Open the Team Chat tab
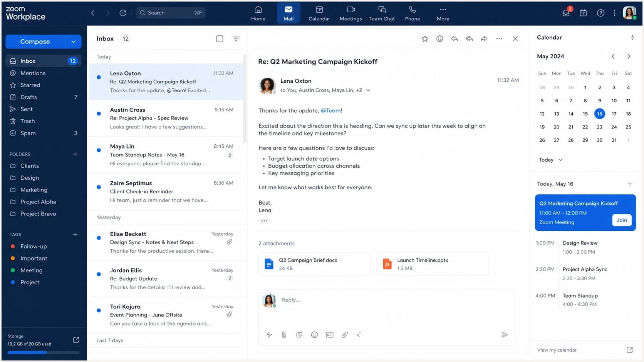This screenshot has height=362, width=644. (382, 13)
